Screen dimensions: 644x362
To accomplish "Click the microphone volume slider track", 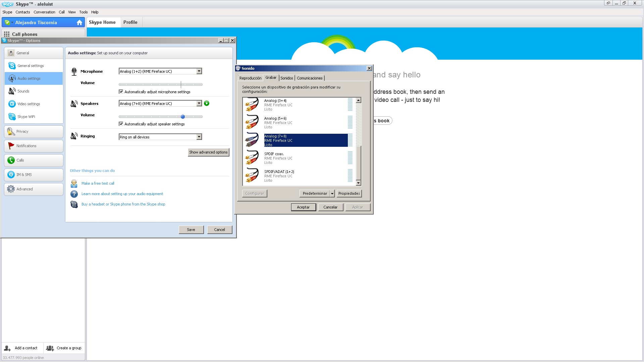I will [161, 84].
